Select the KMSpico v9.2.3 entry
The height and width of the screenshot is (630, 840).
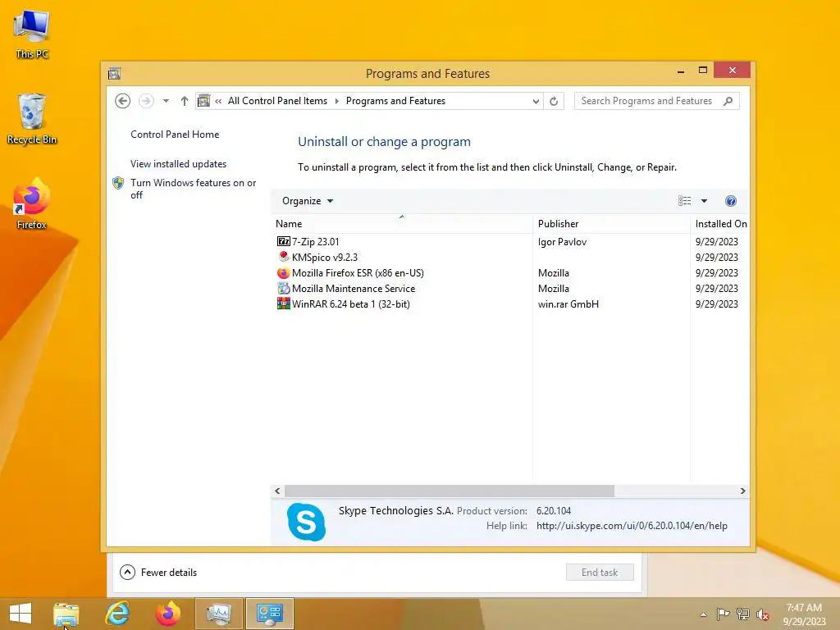(x=509, y=257)
